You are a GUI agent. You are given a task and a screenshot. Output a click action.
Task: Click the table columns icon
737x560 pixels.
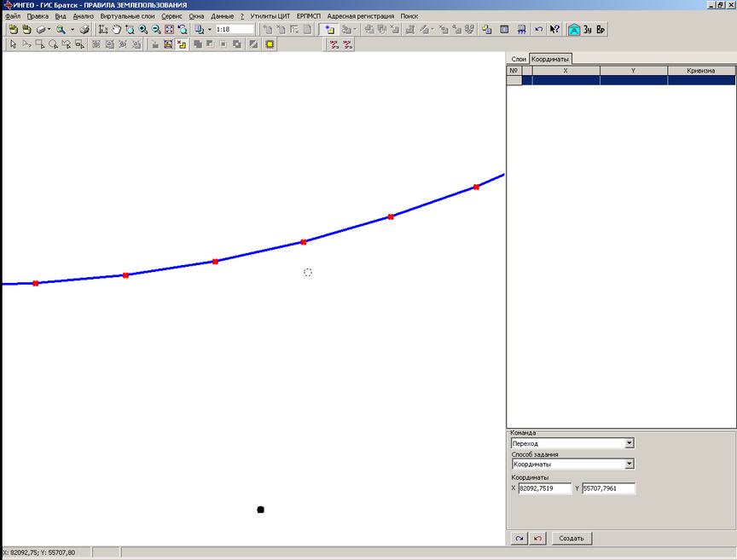[x=504, y=30]
